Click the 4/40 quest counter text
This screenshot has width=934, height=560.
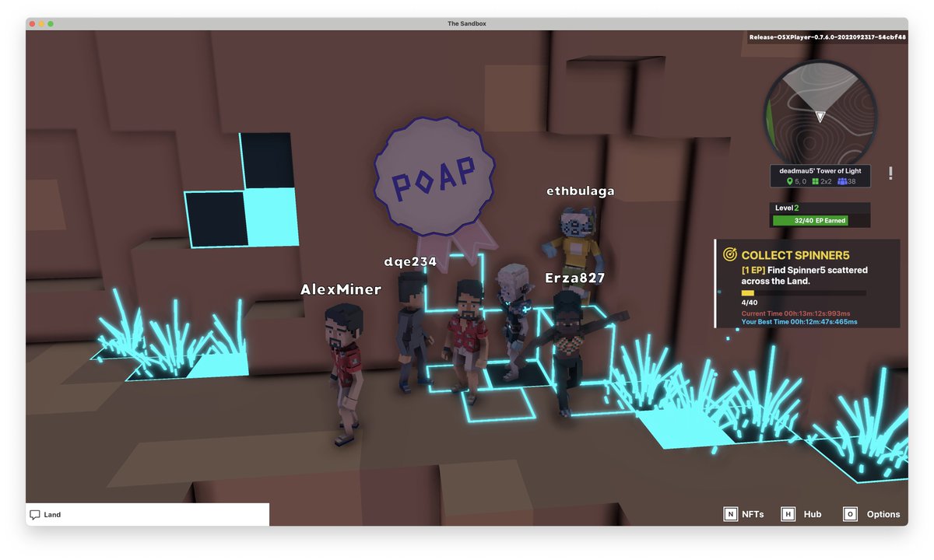click(750, 303)
